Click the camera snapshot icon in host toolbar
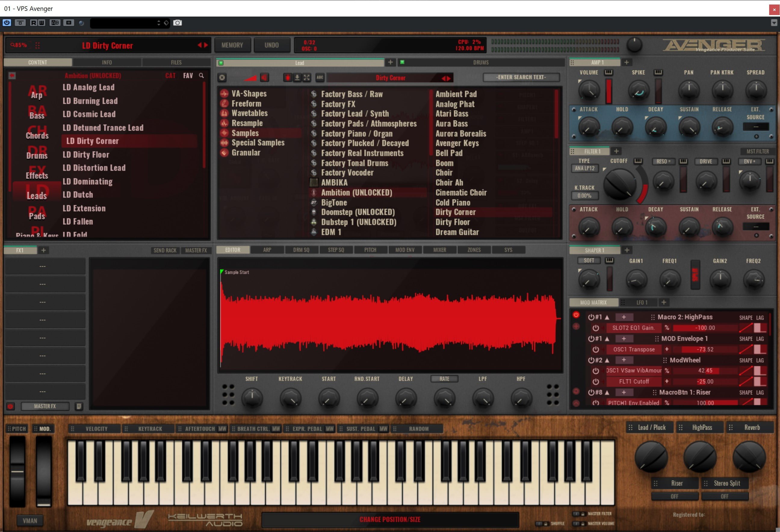This screenshot has width=780, height=532. click(177, 23)
